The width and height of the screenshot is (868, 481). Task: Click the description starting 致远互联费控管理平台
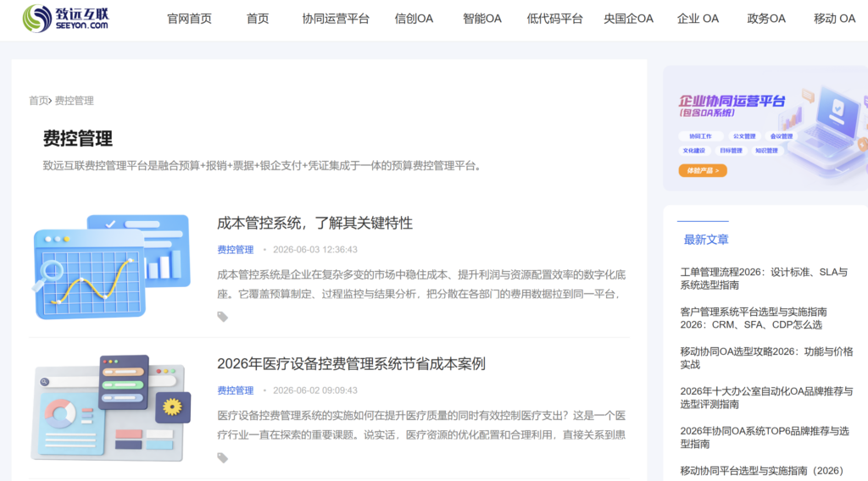(x=264, y=166)
